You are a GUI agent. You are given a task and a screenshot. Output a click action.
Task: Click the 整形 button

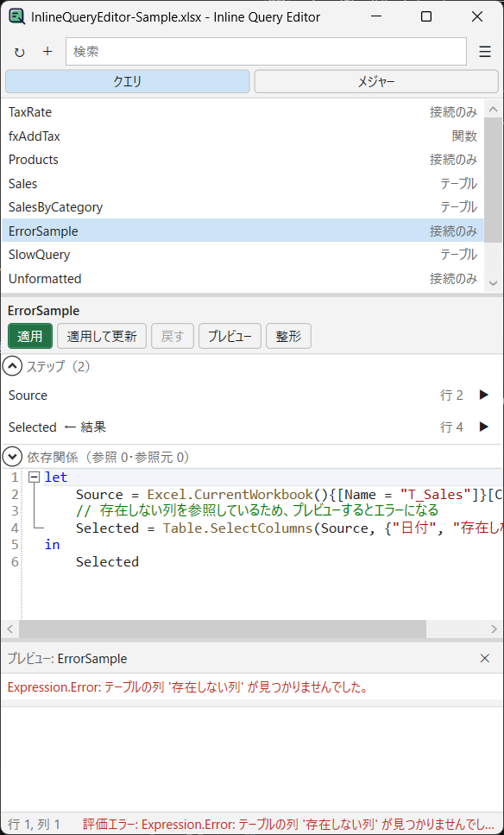click(x=288, y=336)
